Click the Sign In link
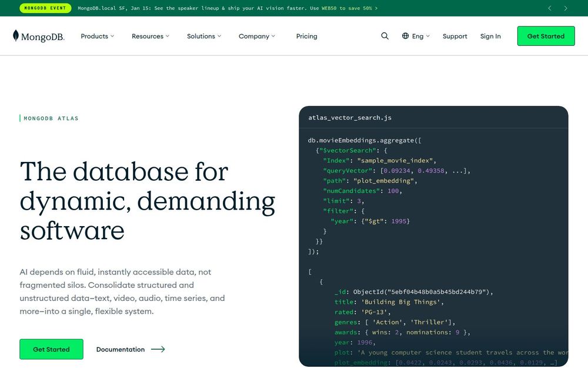Screen dimensions: 588x368 pos(490,36)
